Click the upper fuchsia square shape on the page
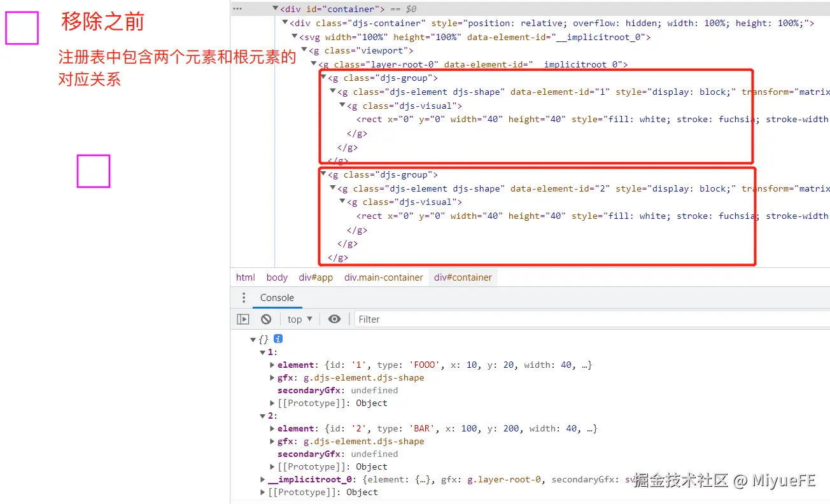830x504 pixels. click(22, 28)
